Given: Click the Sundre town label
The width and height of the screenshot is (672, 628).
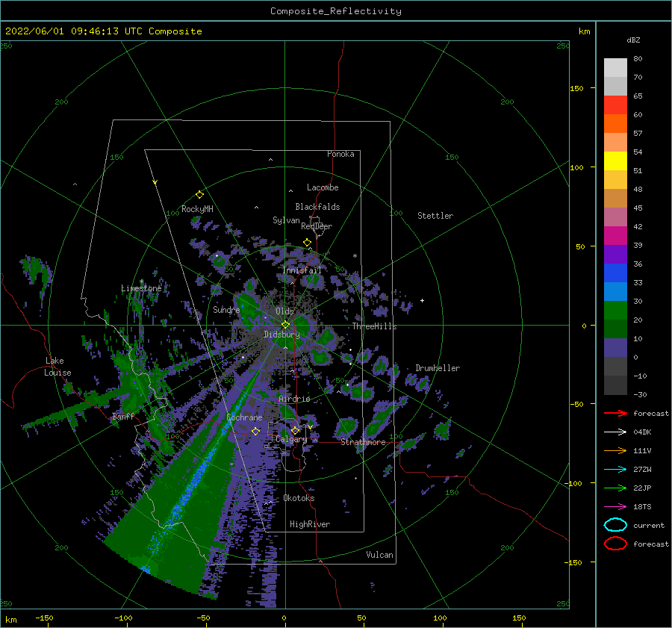Looking at the screenshot, I should (x=226, y=309).
